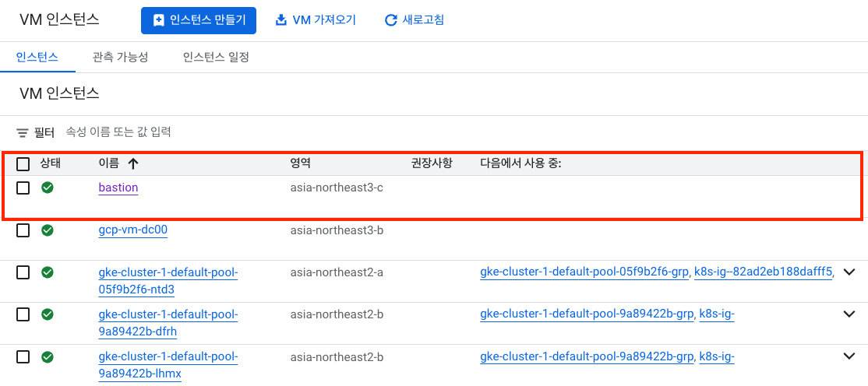Check the box for bastion instance

23,188
